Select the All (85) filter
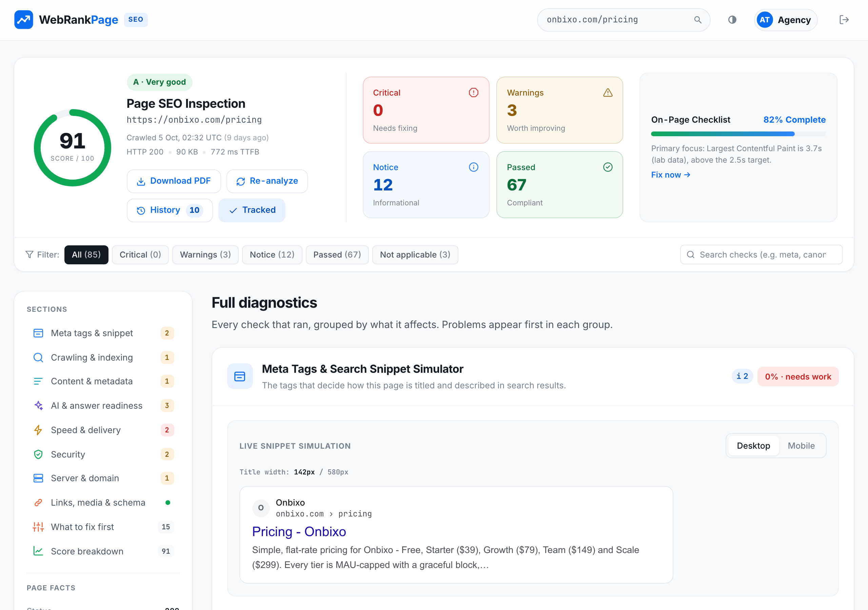868x610 pixels. pyautogui.click(x=86, y=255)
